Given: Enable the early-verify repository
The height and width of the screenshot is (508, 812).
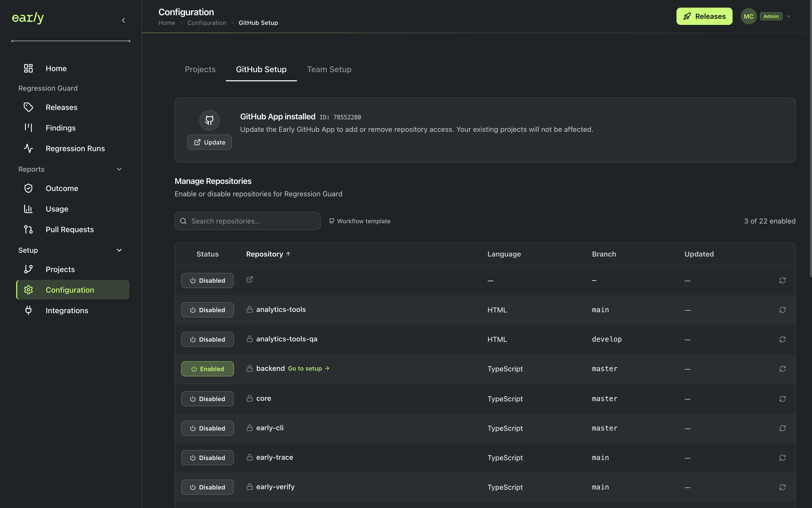Looking at the screenshot, I should click(x=207, y=487).
